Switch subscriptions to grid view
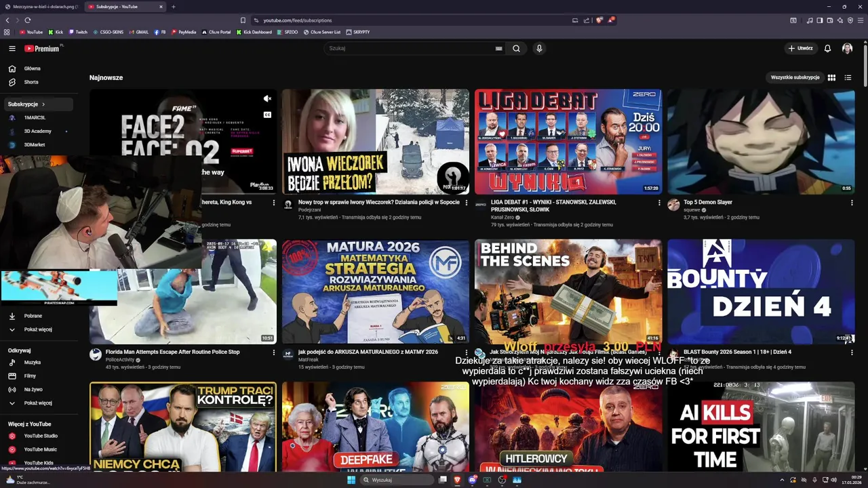Screen dimensions: 868x488 (831, 77)
